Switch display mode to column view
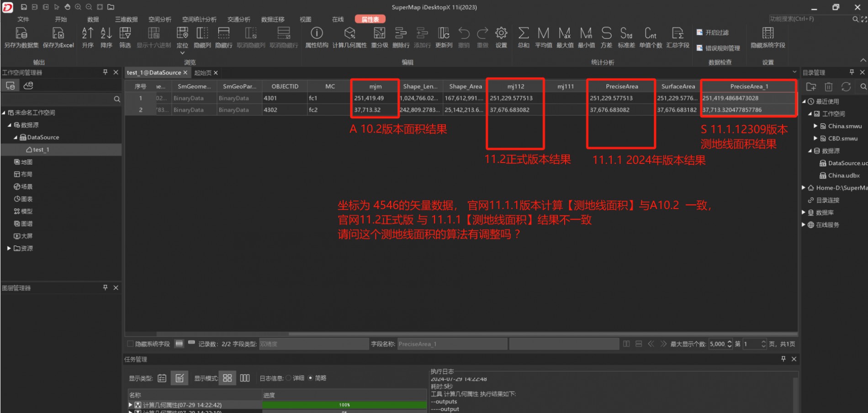Viewport: 868px width, 413px height. 245,378
